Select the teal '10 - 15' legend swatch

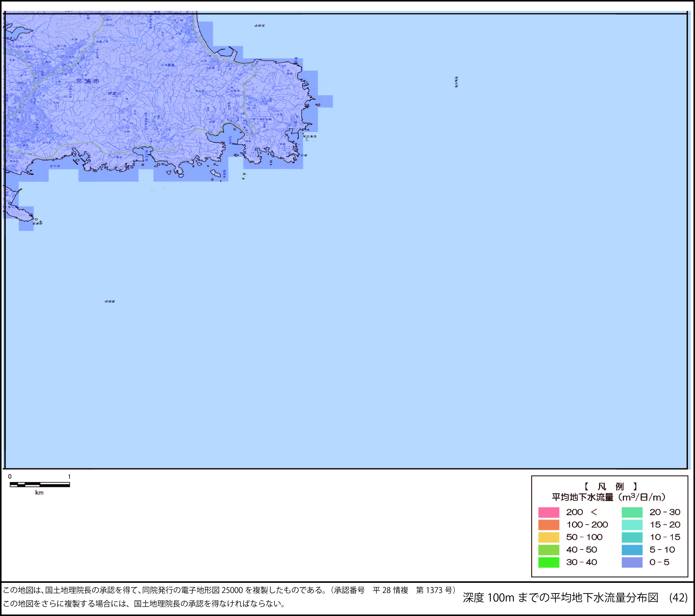coord(632,537)
